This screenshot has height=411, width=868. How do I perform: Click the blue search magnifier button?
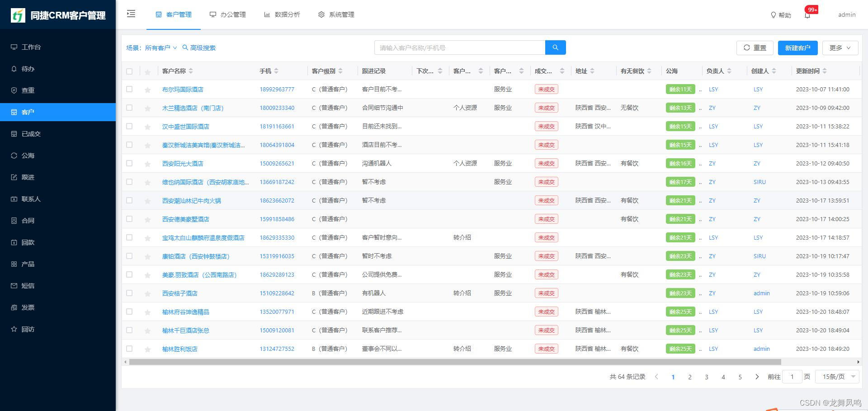pyautogui.click(x=556, y=47)
